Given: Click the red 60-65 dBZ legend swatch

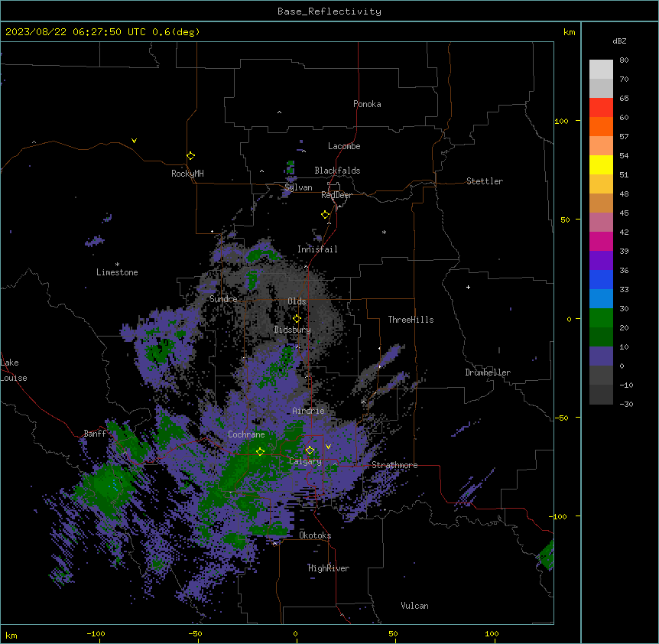Looking at the screenshot, I should [601, 108].
